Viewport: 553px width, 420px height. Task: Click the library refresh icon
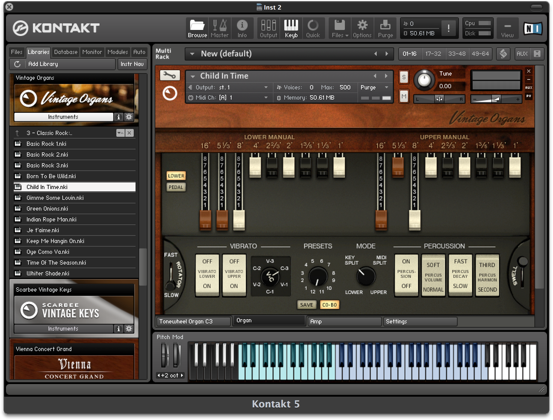pos(17,64)
